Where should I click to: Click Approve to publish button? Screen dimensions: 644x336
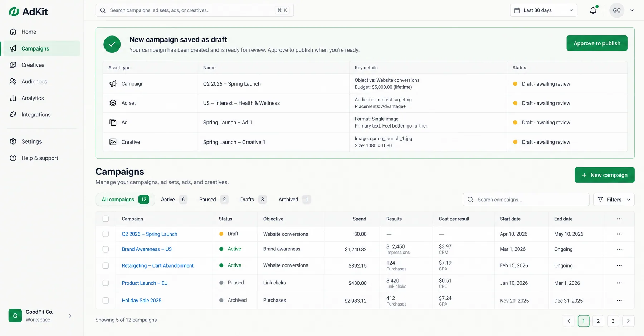pyautogui.click(x=597, y=43)
